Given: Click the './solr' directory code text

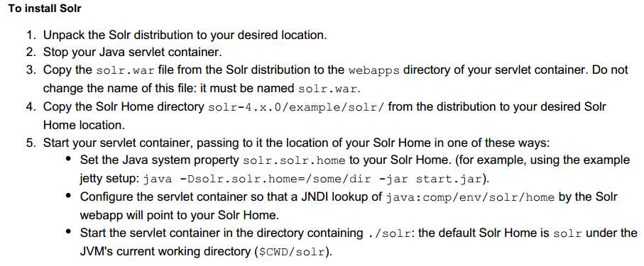Looking at the screenshot, I should [390, 233].
